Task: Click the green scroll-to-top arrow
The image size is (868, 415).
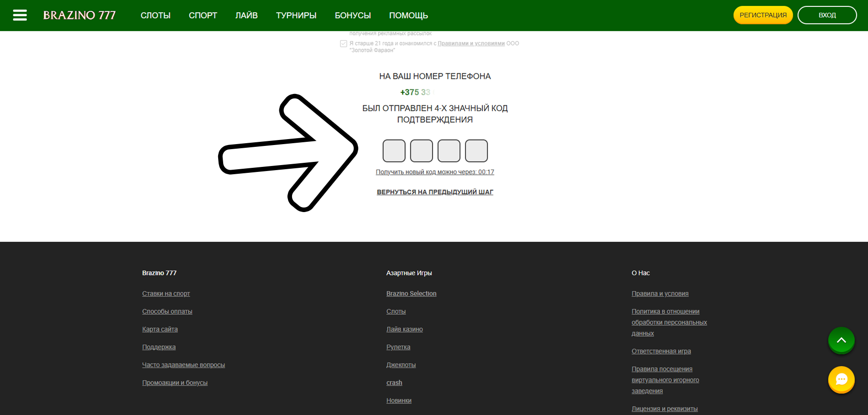Action: [x=841, y=340]
